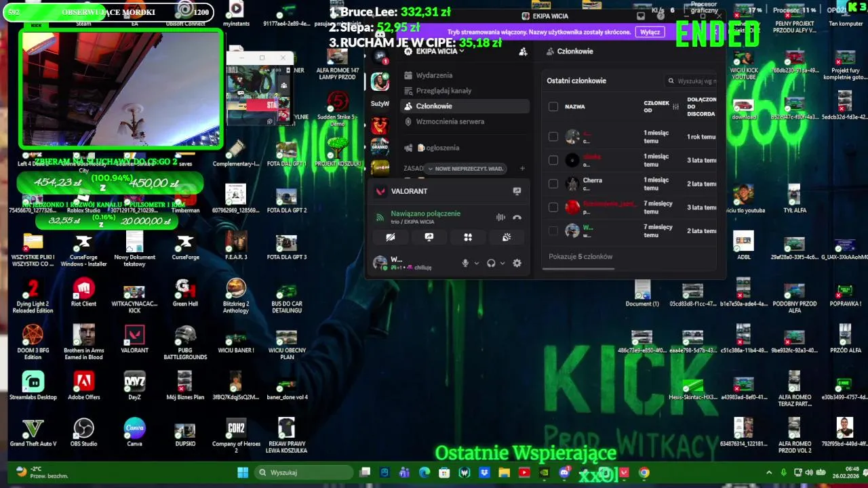Show hidden system tray icons

768,472
